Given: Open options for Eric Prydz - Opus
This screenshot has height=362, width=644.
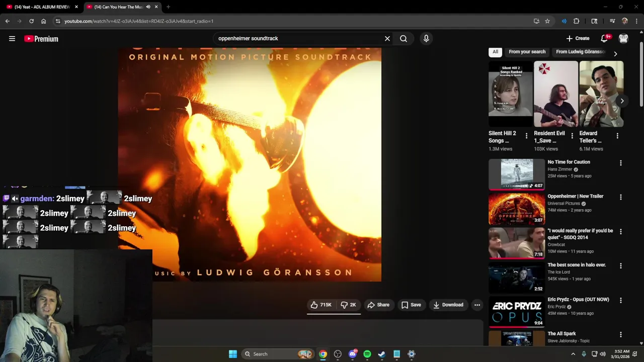Looking at the screenshot, I should (x=620, y=300).
